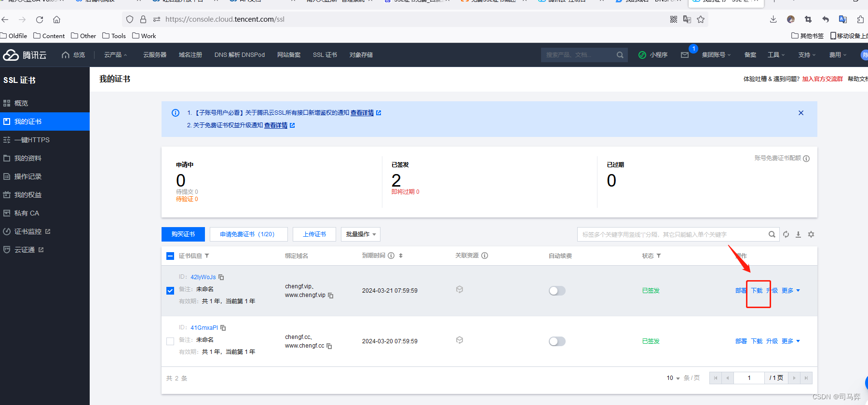The width and height of the screenshot is (868, 405).
Task: View associated resources for chengf.vip
Action: pyautogui.click(x=460, y=289)
